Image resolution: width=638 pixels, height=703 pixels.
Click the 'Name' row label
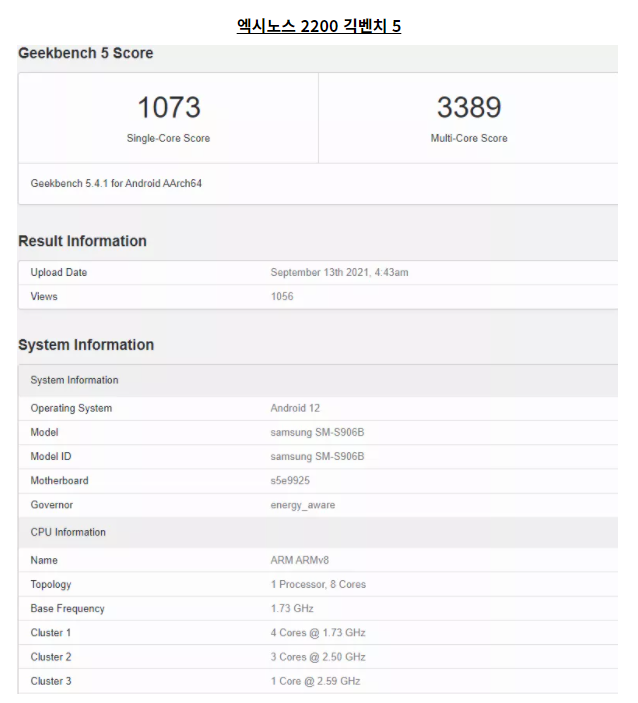44,560
